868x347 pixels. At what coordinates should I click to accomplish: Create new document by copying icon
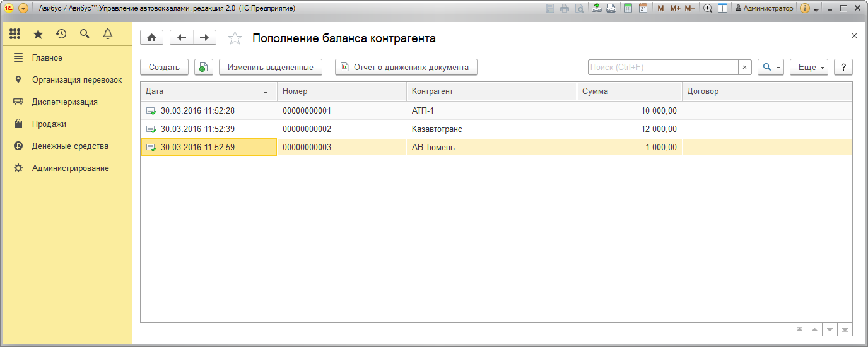coord(204,68)
